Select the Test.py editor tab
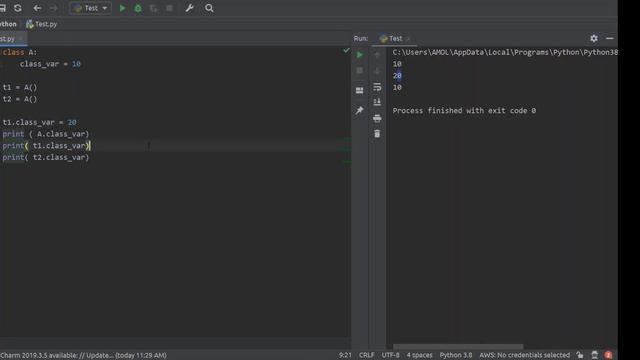The image size is (640, 360). click(x=8, y=39)
